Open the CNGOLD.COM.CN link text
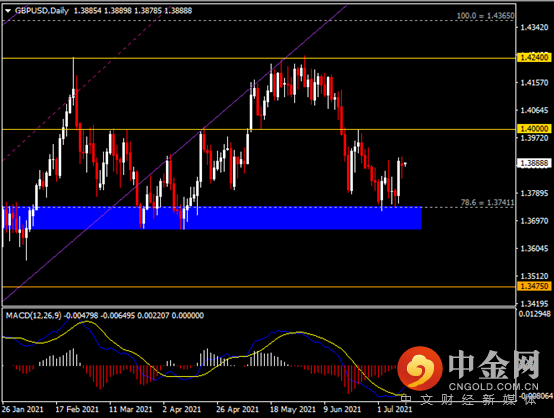The width and height of the screenshot is (554, 418). point(494,387)
